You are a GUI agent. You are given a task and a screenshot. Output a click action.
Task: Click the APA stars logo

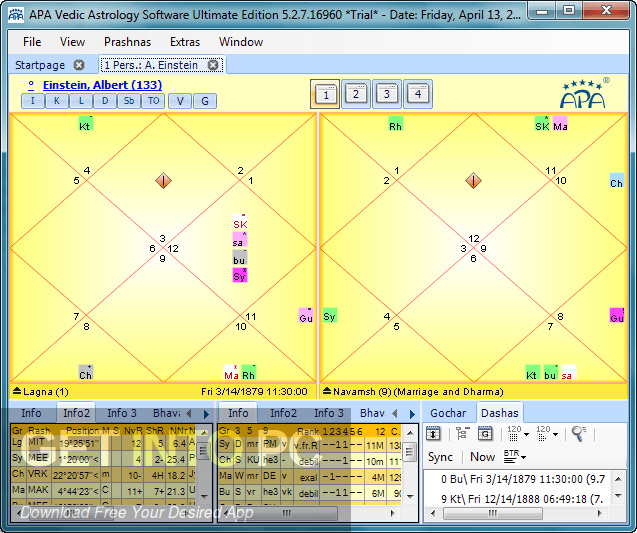583,94
